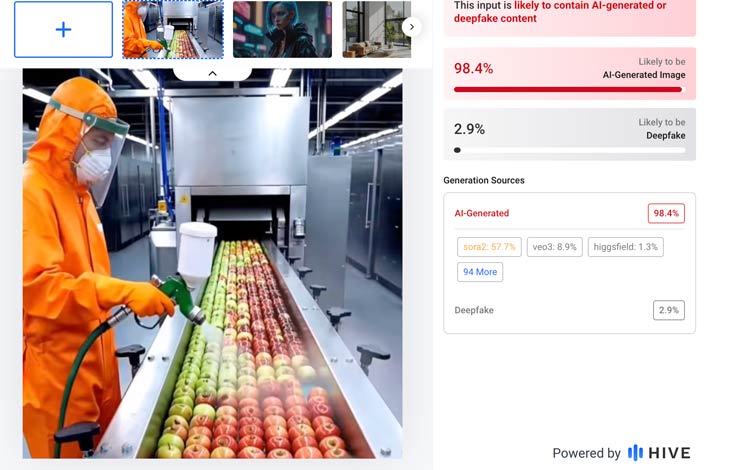Click the plus icon to add image
Viewport: 750px width, 470px height.
[64, 29]
